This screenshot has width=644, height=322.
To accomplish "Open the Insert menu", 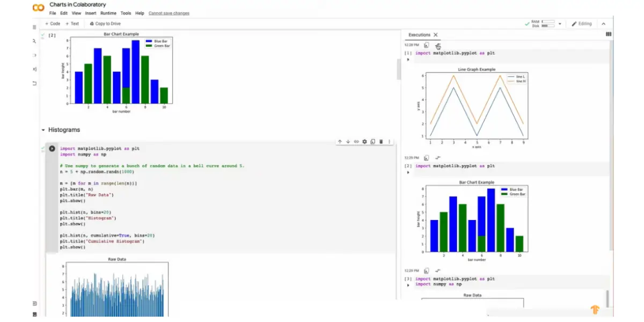I will coord(91,13).
